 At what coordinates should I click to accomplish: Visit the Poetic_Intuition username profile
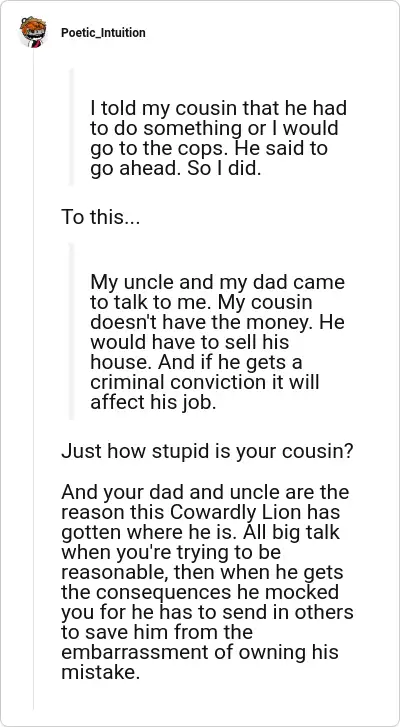pos(103,33)
